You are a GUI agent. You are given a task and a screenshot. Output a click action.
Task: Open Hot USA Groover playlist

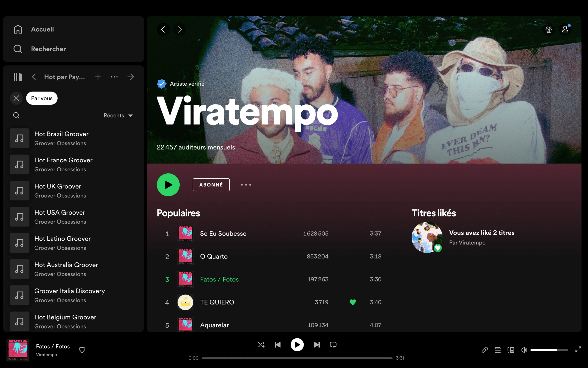point(73,217)
